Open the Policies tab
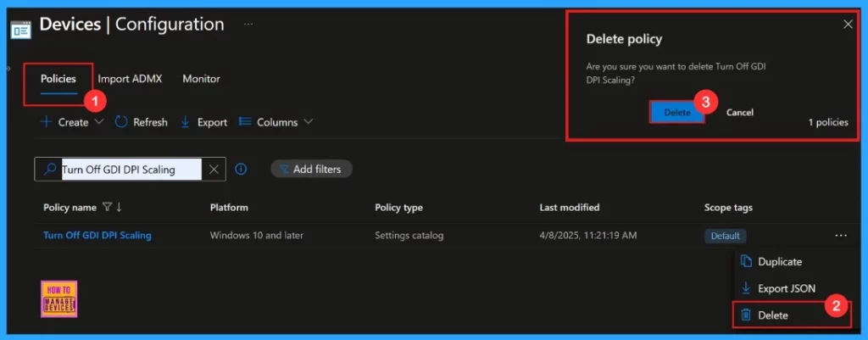The width and height of the screenshot is (868, 340). (58, 79)
